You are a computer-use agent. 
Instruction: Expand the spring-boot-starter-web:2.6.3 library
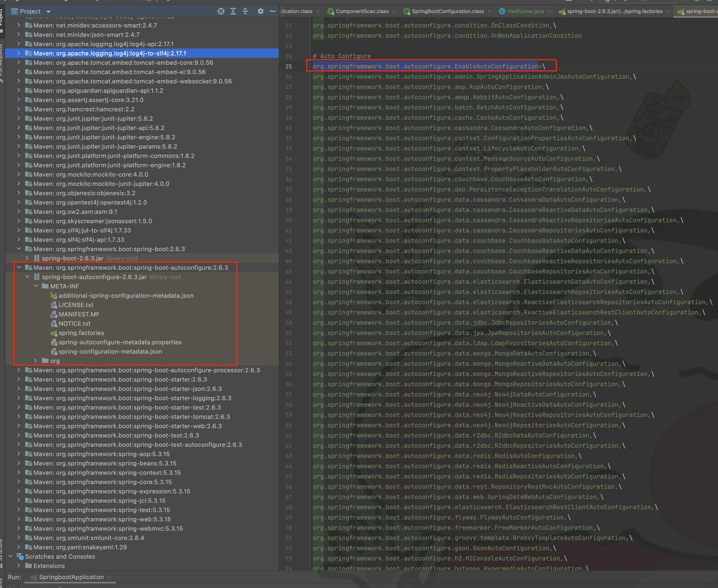19,426
